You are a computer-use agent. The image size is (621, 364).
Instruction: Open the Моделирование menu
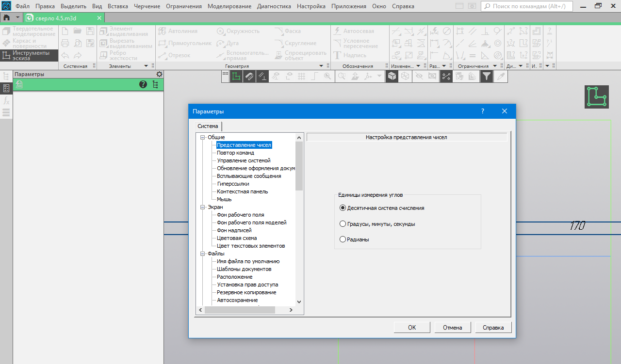click(229, 6)
